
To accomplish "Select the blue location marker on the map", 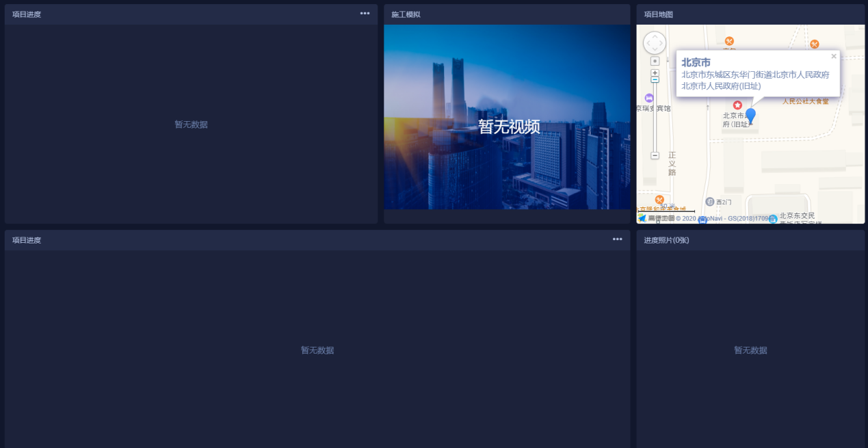I will pos(750,116).
